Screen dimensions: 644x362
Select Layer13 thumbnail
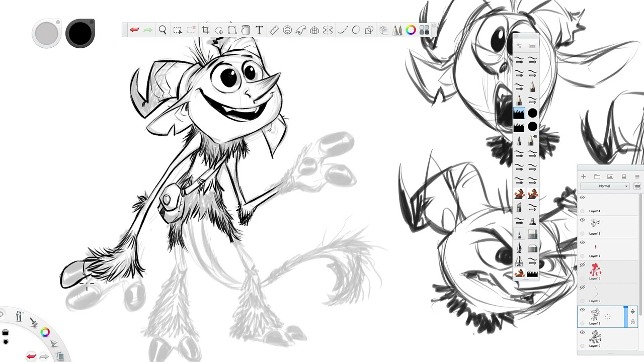pyautogui.click(x=595, y=223)
